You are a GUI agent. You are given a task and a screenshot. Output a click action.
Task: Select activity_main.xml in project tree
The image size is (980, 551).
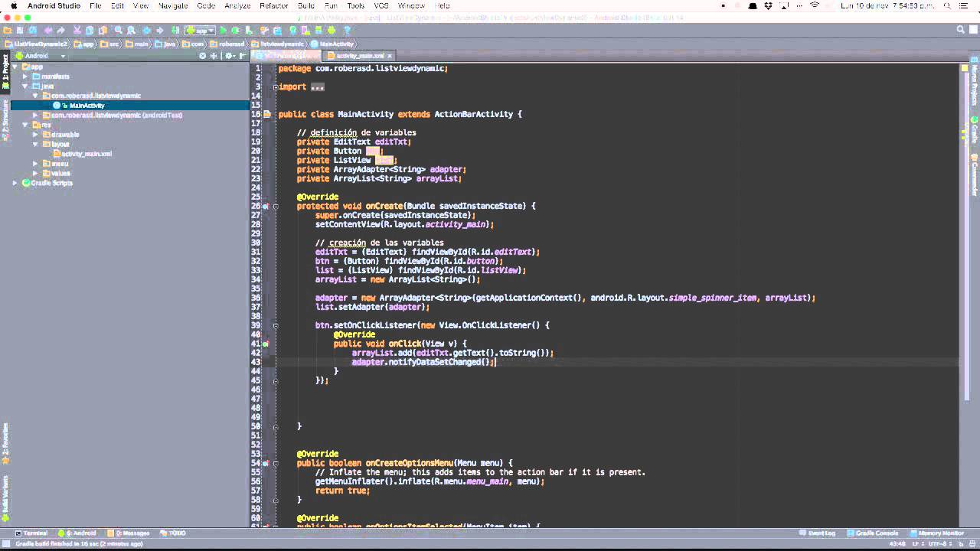(87, 154)
